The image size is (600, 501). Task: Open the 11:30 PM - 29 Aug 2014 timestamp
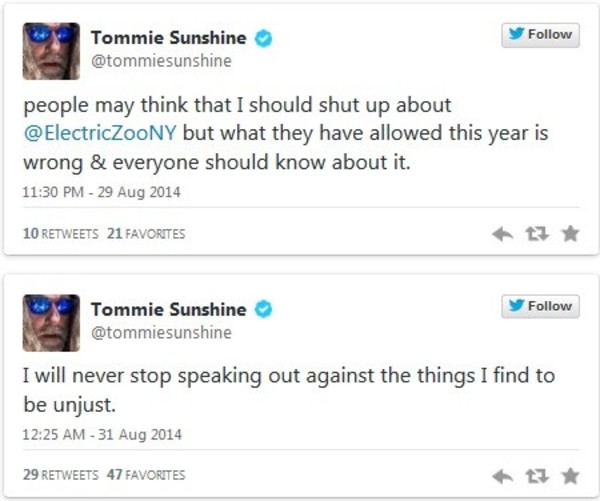101,192
